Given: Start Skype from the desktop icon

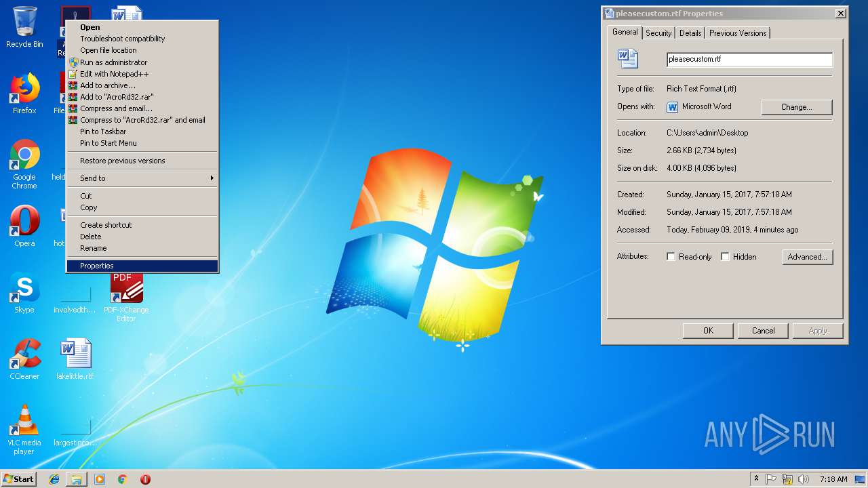Looking at the screenshot, I should [x=24, y=293].
